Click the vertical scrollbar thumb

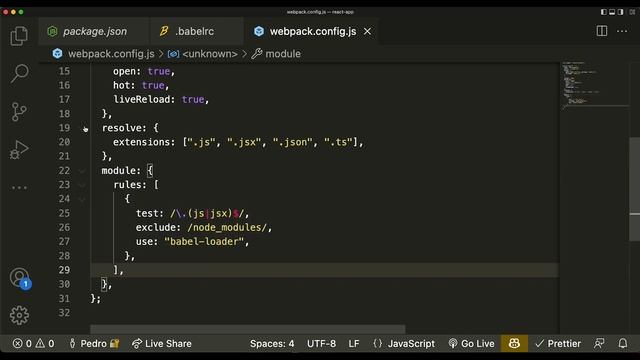coord(635,189)
